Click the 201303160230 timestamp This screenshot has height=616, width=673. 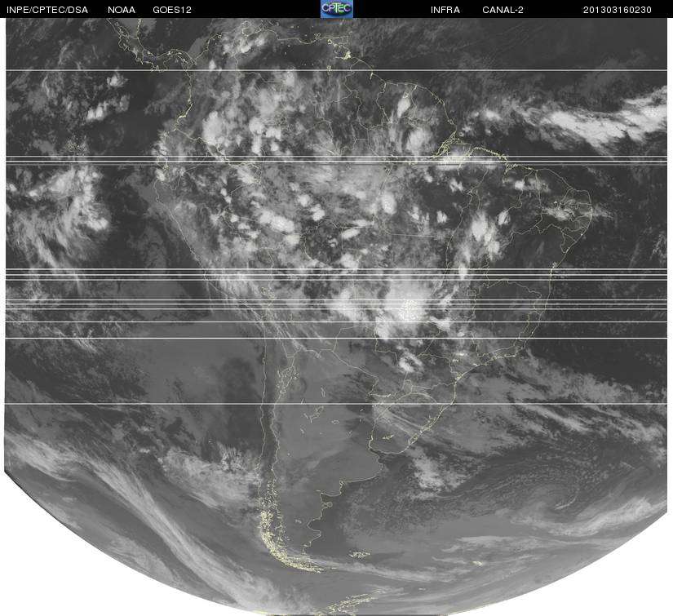[618, 10]
